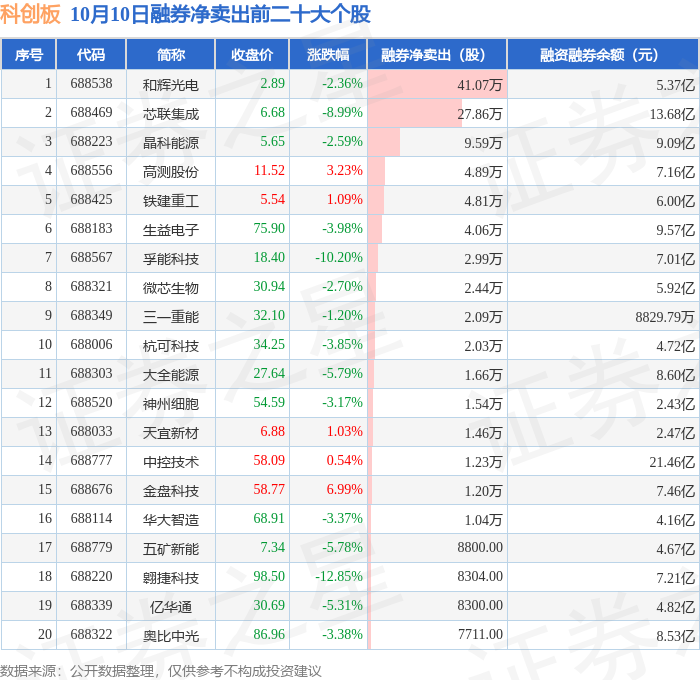The height and width of the screenshot is (680, 700).
Task: Select stock name 晶科能源
Action: pyautogui.click(x=171, y=143)
